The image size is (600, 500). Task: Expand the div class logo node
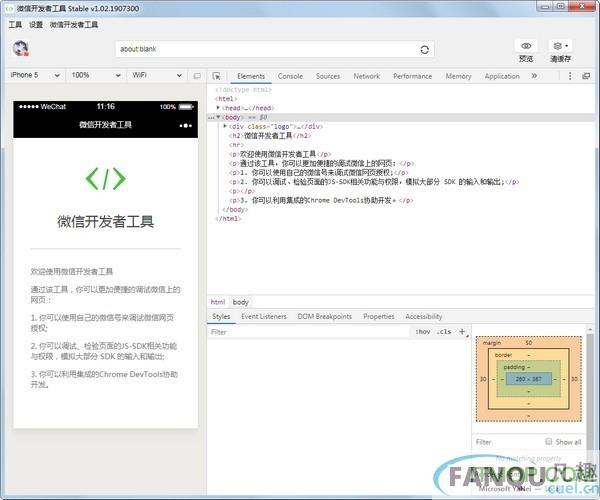pyautogui.click(x=225, y=126)
